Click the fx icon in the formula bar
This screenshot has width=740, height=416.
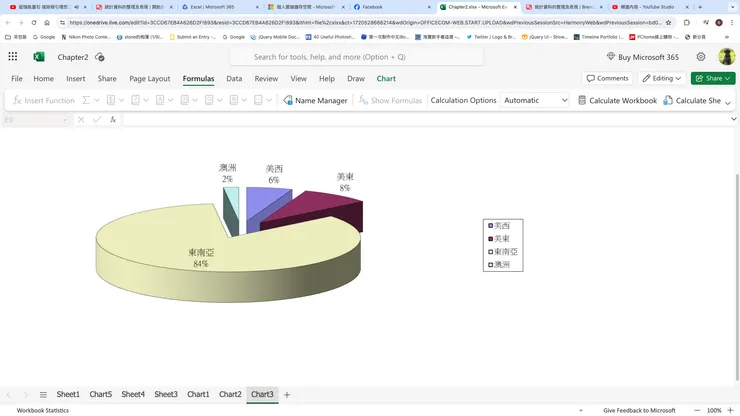(x=113, y=120)
